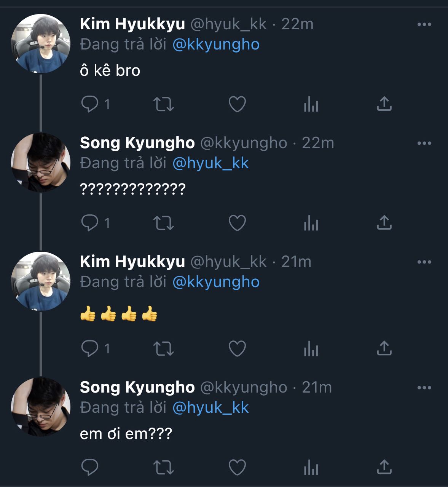This screenshot has height=487, width=448.
Task: Share the question marks tweet
Action: click(x=384, y=222)
